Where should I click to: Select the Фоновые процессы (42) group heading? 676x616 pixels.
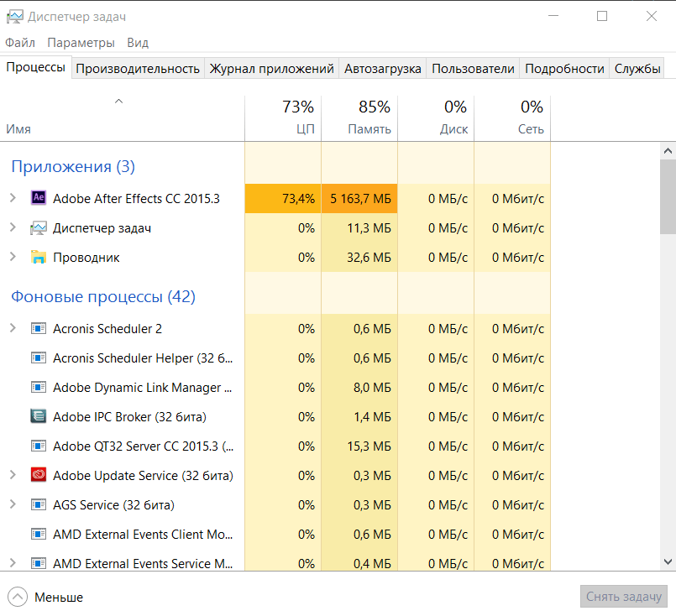tap(103, 296)
